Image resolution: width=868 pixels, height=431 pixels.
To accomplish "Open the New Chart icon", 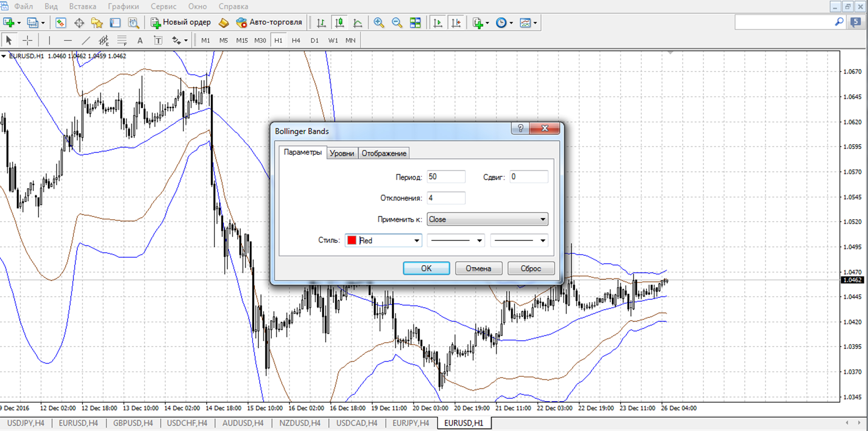I will click(x=8, y=23).
